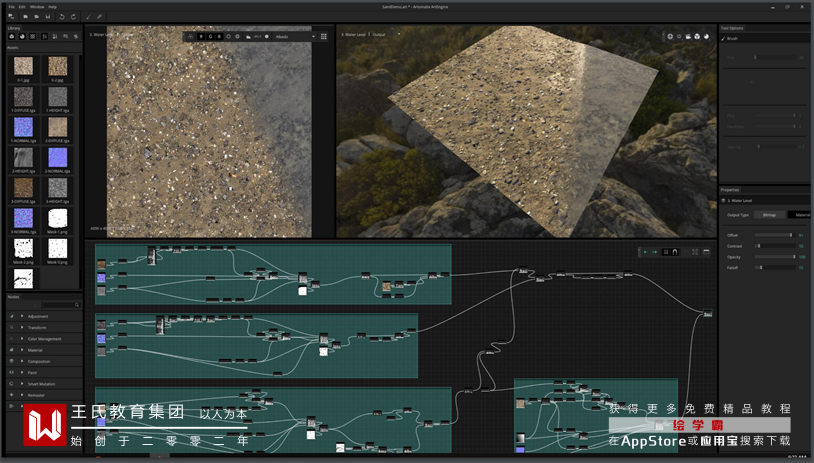The width and height of the screenshot is (814, 463).
Task: Click the panel window icon in graph toolbar
Action: coord(706,252)
